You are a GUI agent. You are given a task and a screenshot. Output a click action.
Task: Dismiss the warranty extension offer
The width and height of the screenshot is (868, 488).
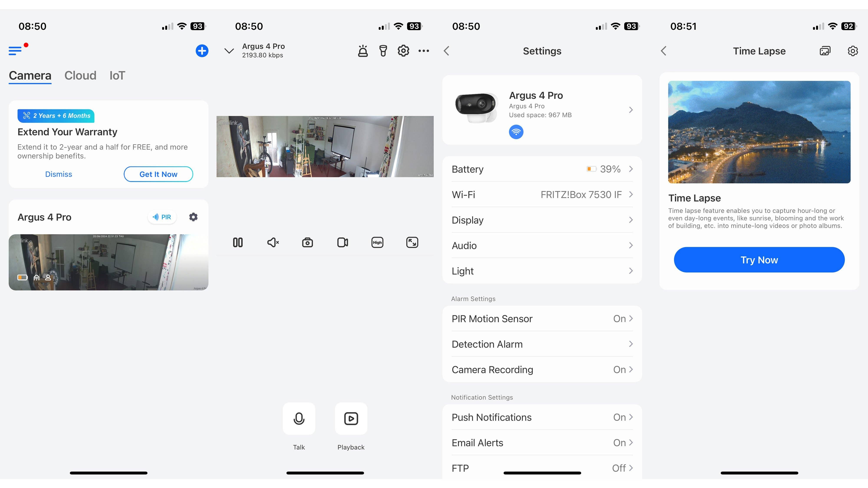coord(59,174)
